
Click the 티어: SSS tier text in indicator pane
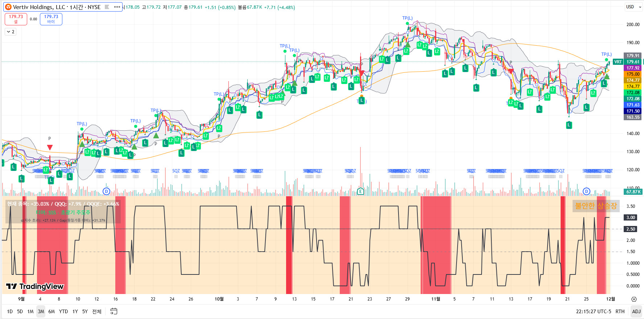tap(63, 213)
